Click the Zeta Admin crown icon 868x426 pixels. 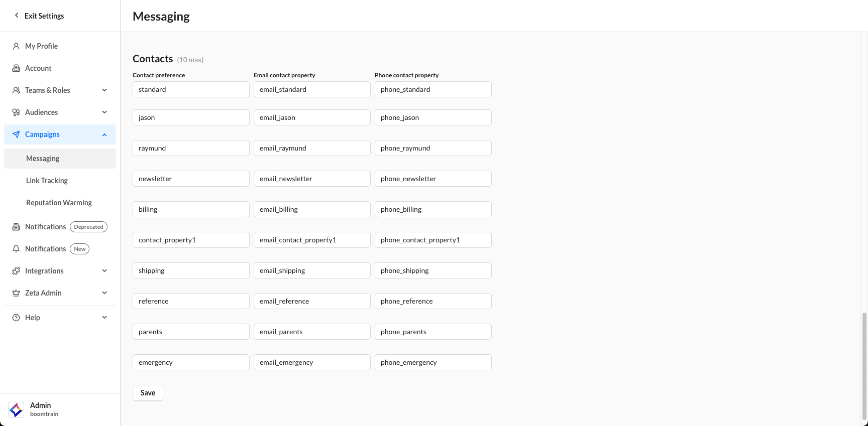(x=16, y=293)
